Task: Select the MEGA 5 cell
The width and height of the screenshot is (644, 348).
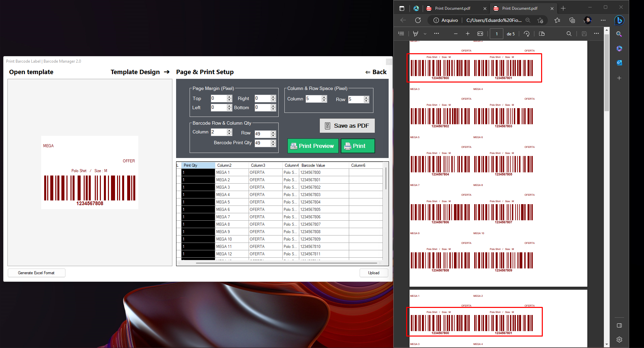Action: click(232, 202)
